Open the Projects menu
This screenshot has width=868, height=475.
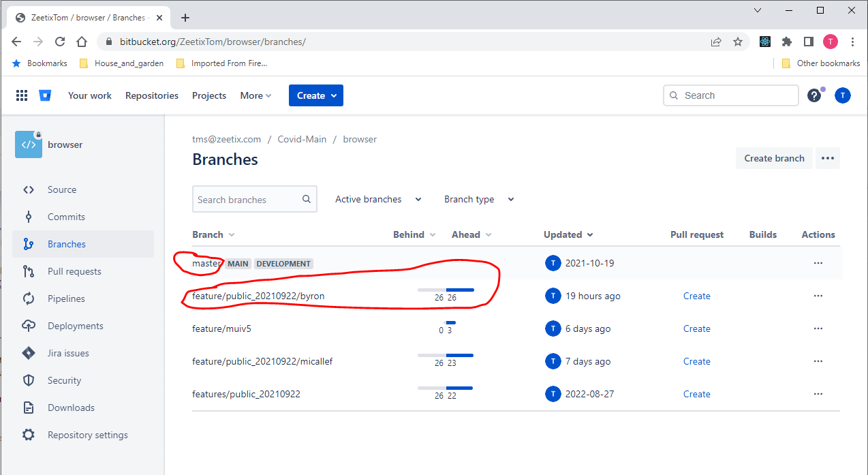(208, 95)
